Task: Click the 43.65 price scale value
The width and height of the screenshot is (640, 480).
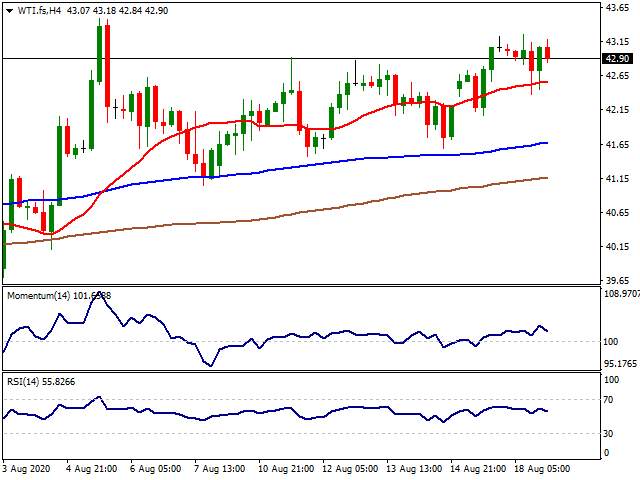Action: pos(617,7)
